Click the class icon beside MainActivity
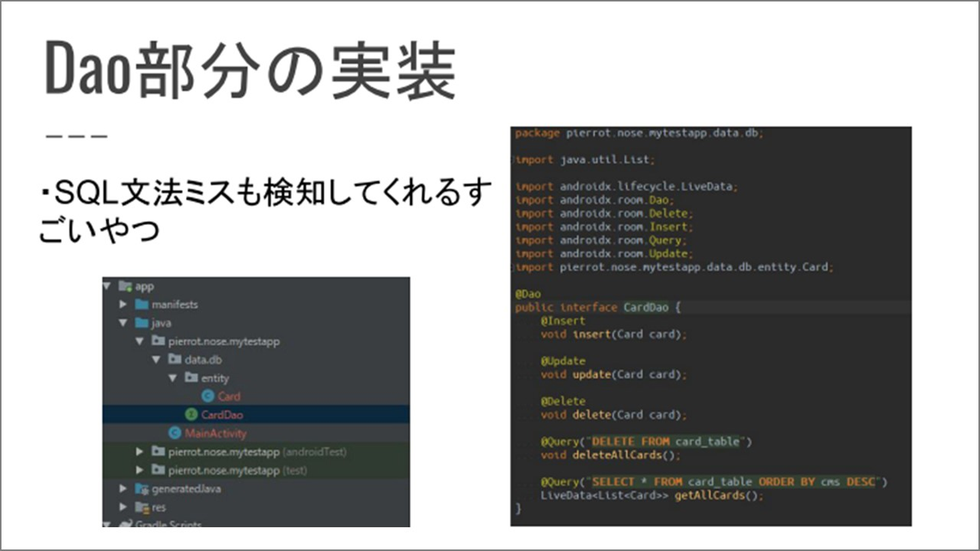 [175, 433]
